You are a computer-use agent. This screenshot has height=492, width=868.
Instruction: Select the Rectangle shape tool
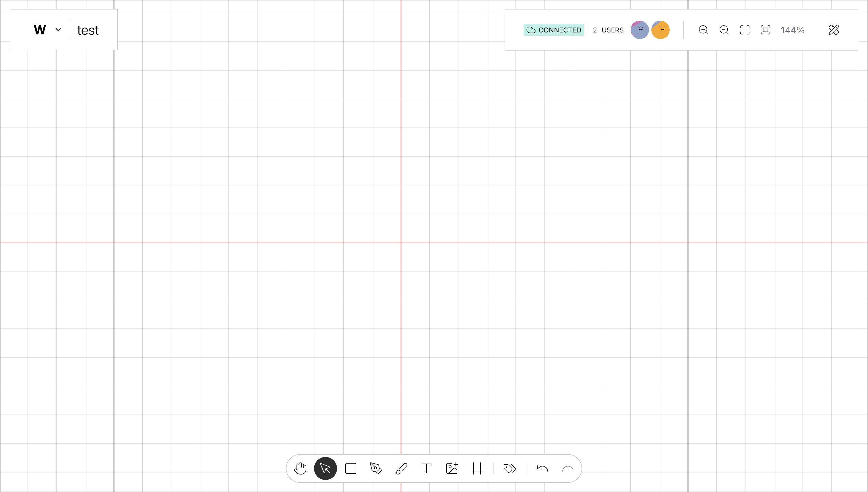(351, 468)
